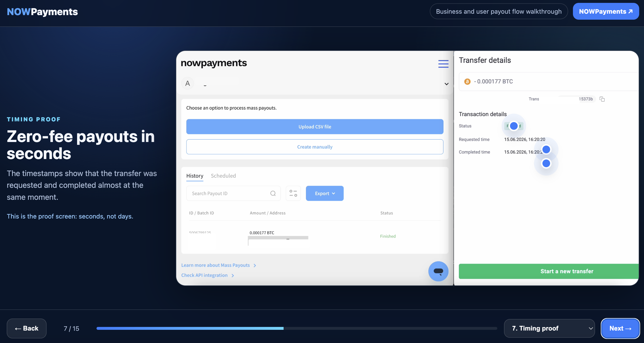The image size is (644, 343).
Task: Click the search magnifier in Payout ID field
Action: coord(273,193)
